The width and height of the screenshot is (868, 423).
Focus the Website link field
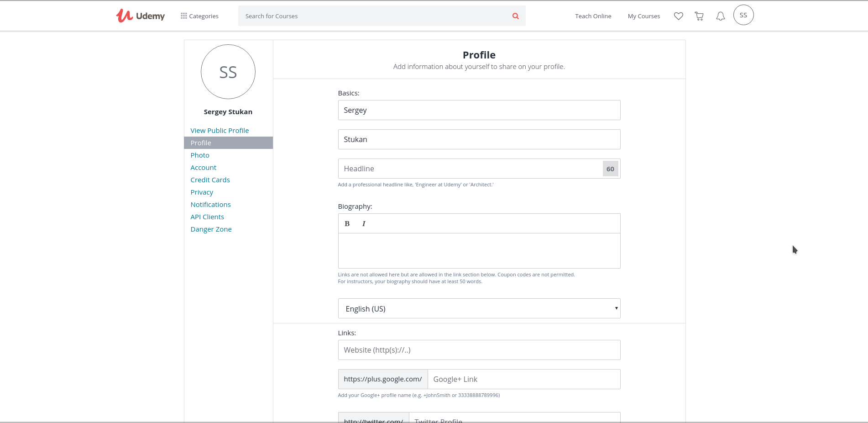479,350
